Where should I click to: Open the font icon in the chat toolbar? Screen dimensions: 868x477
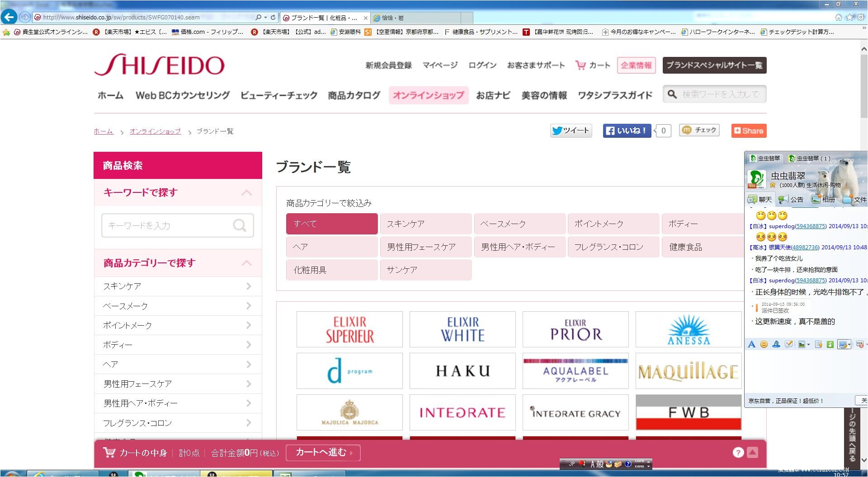[x=751, y=344]
